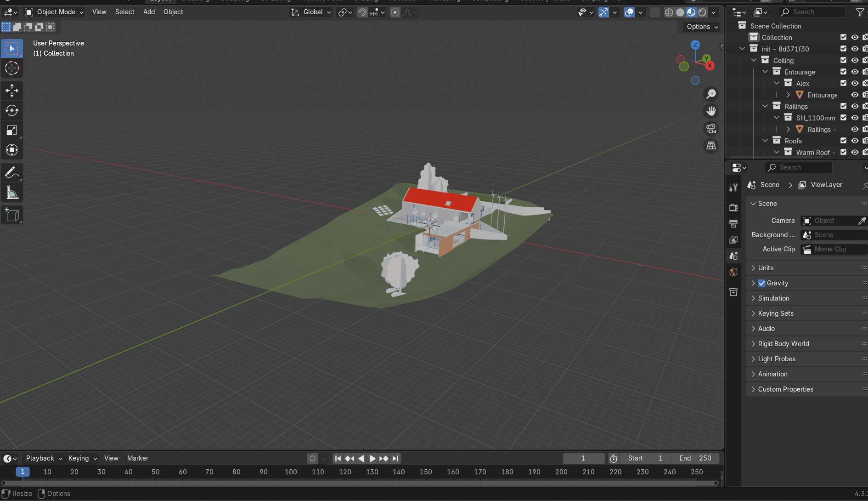Toggle the Gravity checkbox
Image resolution: width=868 pixels, height=501 pixels.
pos(761,283)
